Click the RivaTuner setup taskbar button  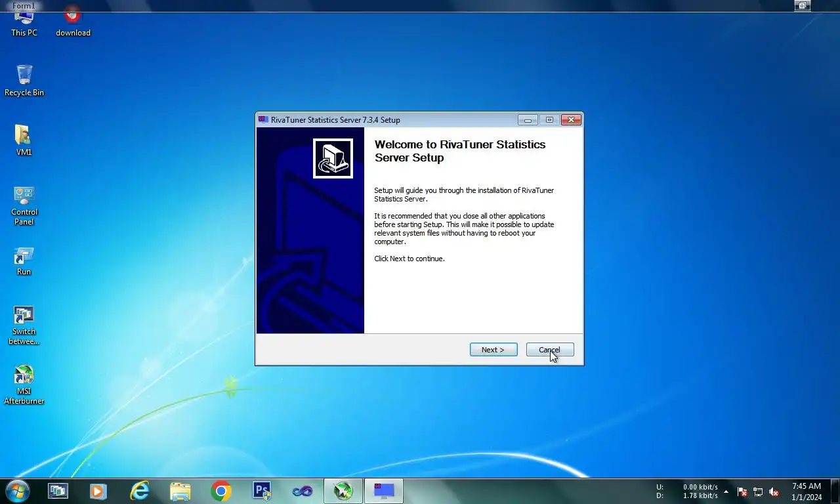384,491
